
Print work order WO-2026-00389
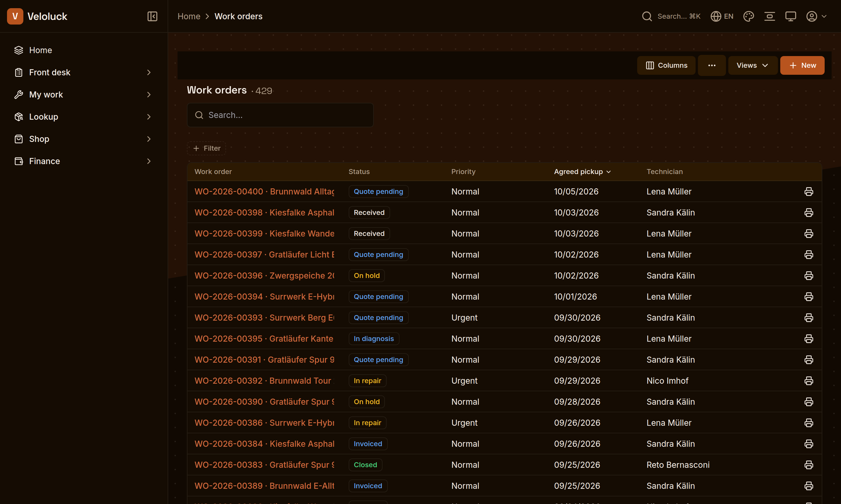808,486
